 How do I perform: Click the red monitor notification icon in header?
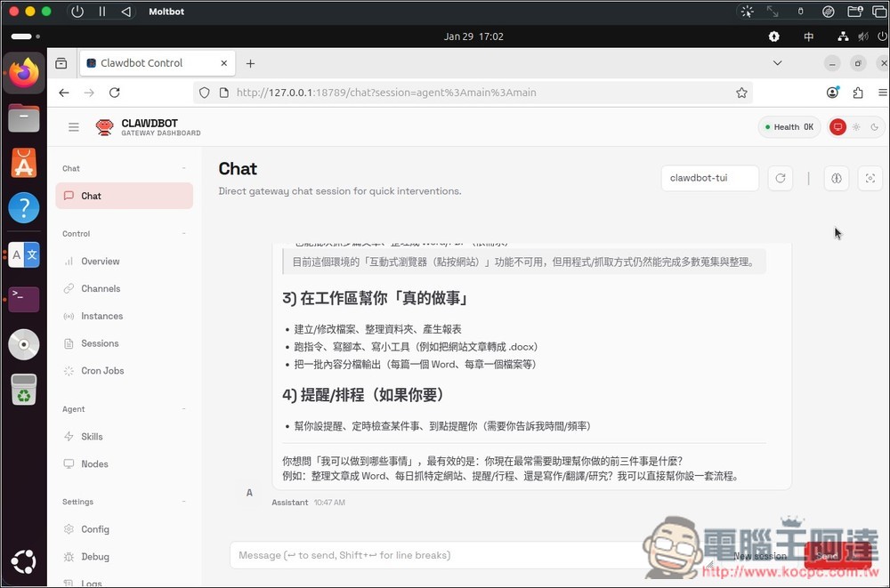coord(837,126)
